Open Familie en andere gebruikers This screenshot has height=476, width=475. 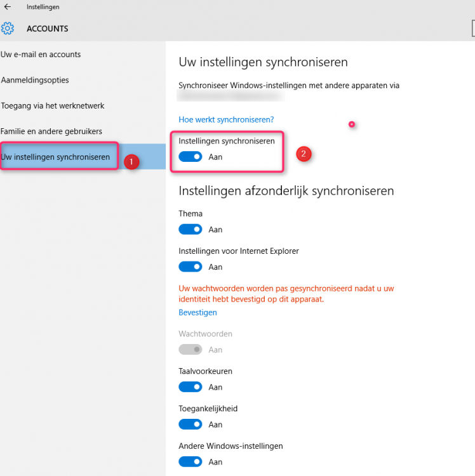[51, 131]
